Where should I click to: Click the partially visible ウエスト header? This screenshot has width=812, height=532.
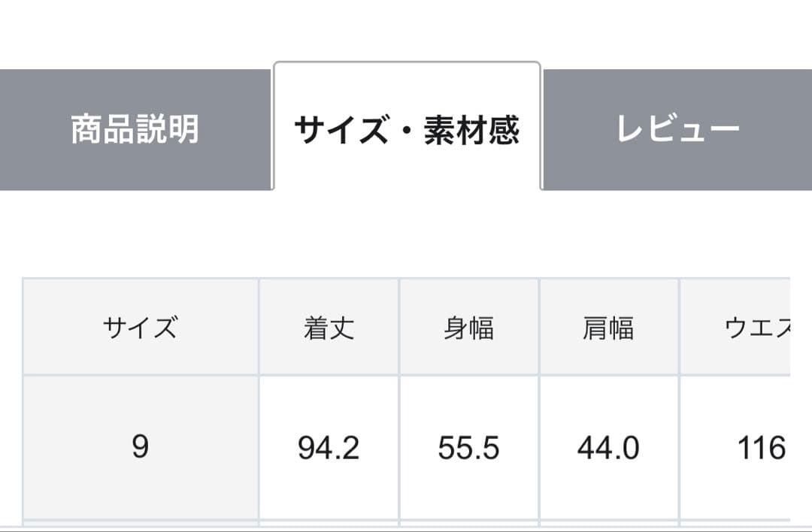coord(752,328)
